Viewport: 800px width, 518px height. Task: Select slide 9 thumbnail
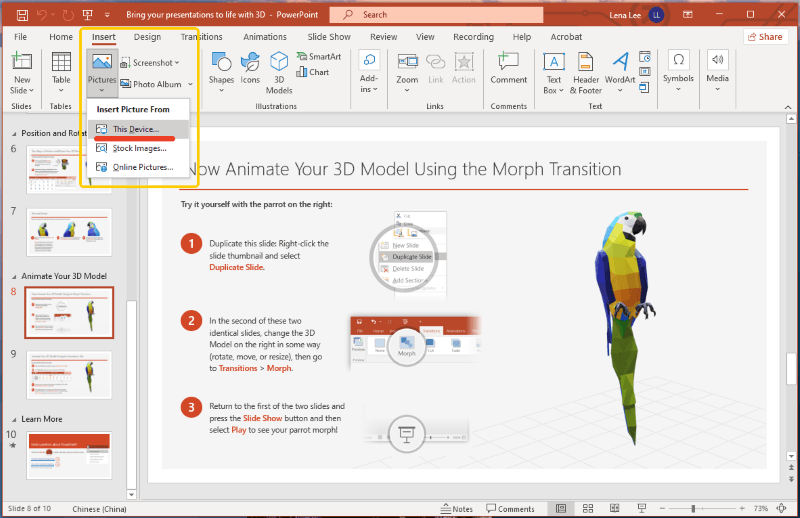[69, 375]
